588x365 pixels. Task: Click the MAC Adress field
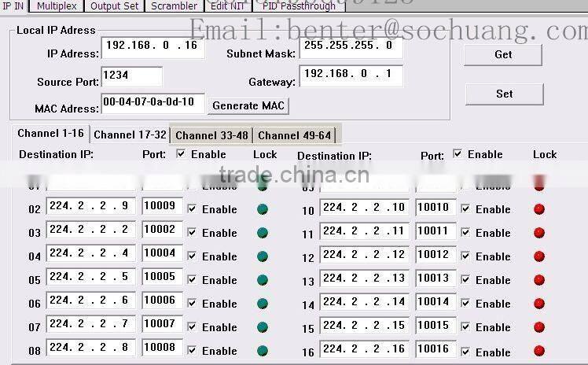[153, 103]
